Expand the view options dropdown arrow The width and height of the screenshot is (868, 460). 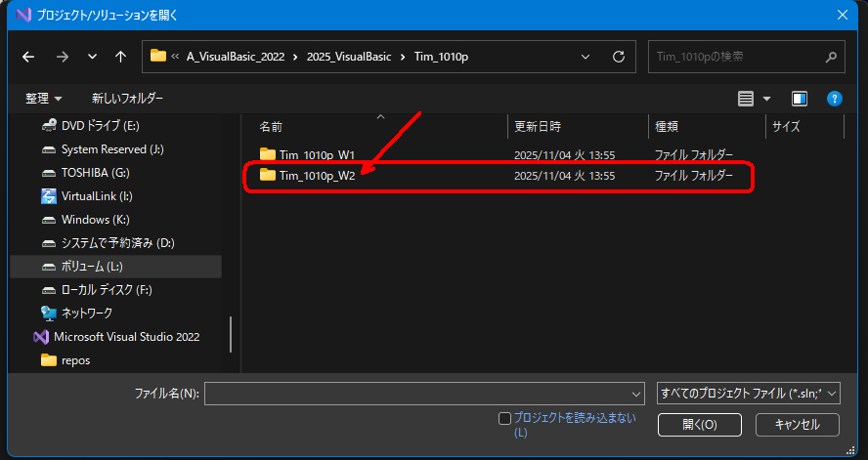pyautogui.click(x=766, y=99)
